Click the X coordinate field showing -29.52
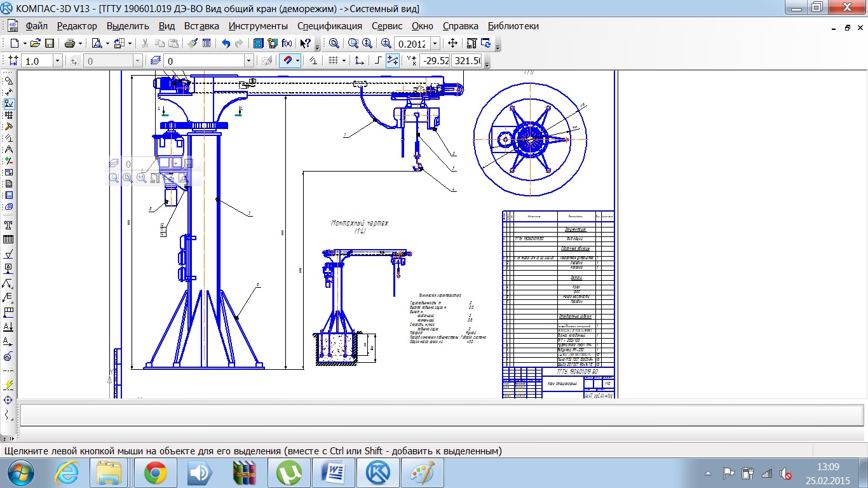Screen dimensions: 868x488 435,60
